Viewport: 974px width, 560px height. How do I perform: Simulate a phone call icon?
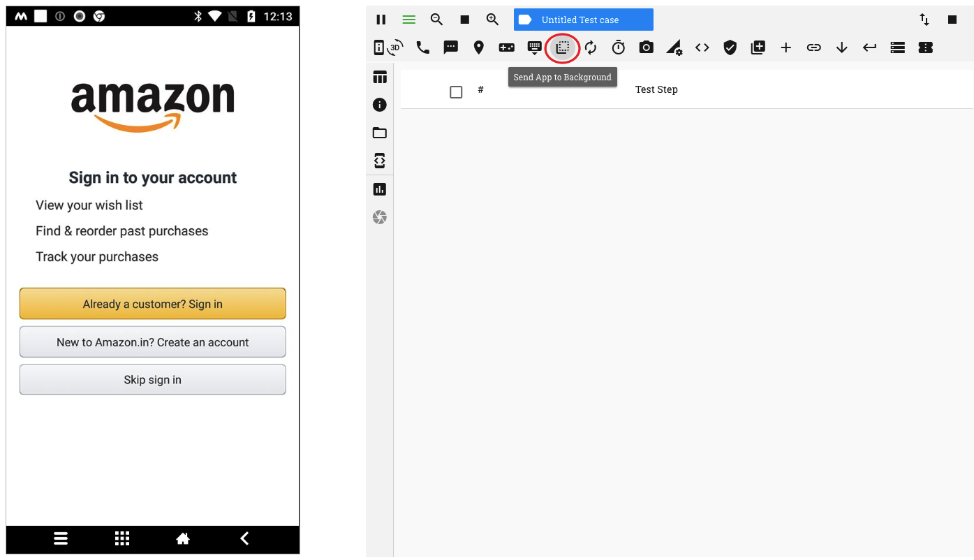(422, 47)
